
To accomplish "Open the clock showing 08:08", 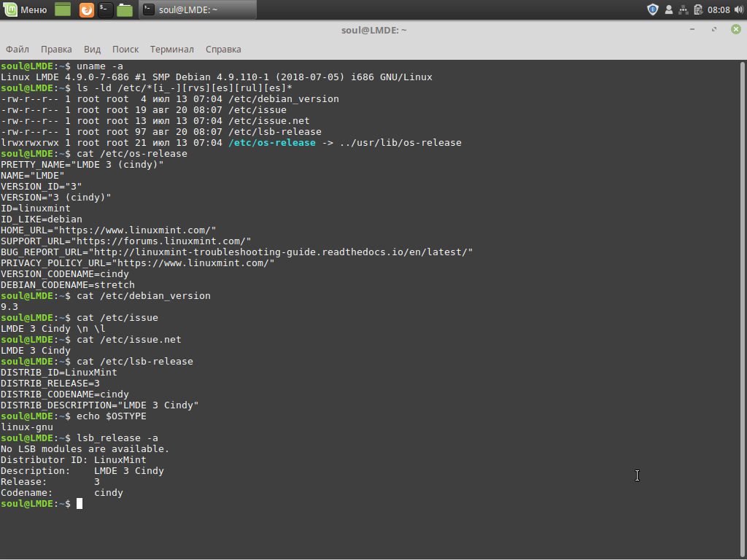I will click(719, 9).
